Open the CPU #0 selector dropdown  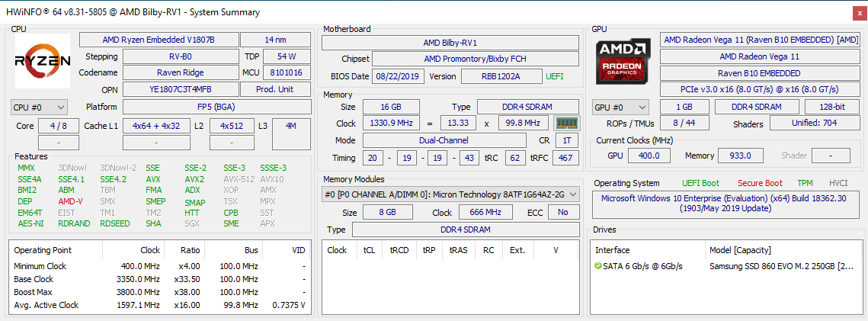click(x=39, y=107)
